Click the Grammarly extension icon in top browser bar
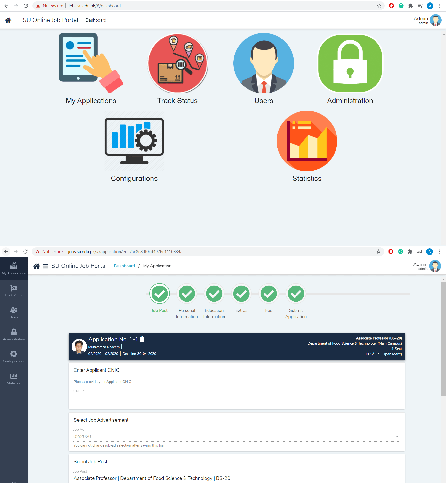448x483 pixels. point(401,6)
